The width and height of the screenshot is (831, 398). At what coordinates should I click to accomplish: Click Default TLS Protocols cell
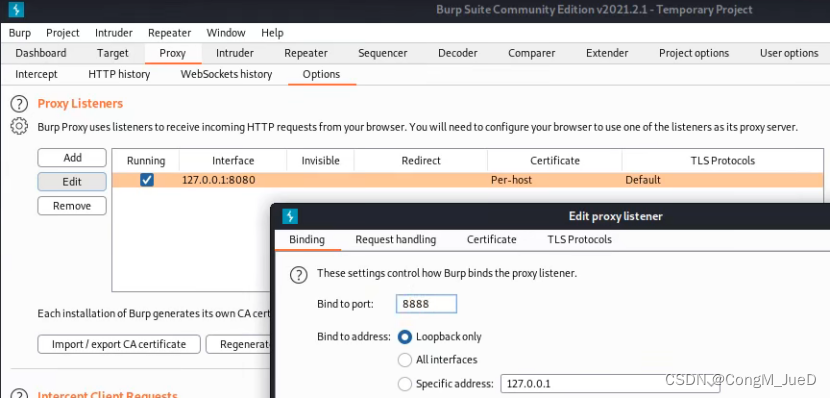click(722, 180)
